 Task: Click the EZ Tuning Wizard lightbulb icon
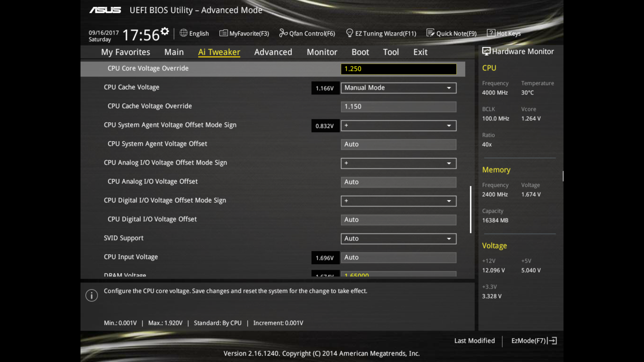[350, 33]
